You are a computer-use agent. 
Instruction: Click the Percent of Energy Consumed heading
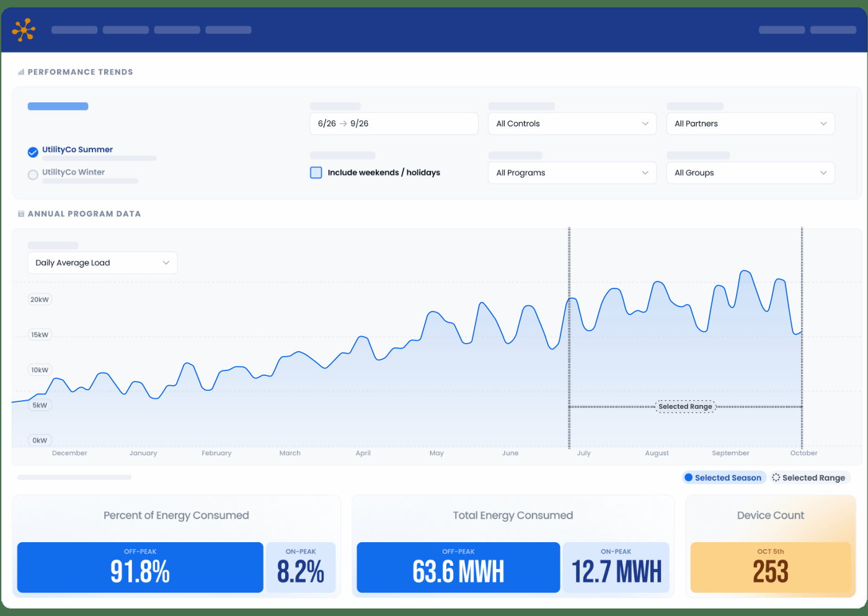point(176,516)
